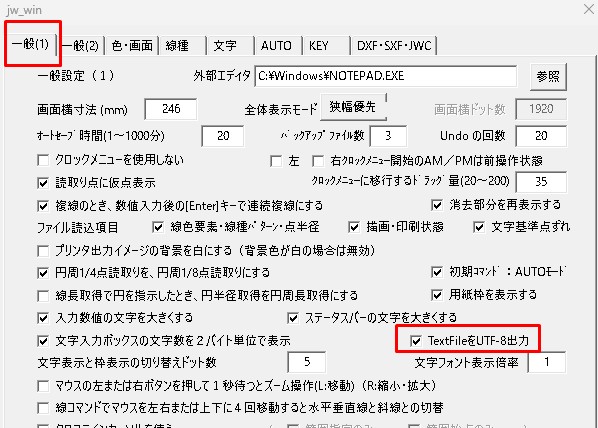Open the KEY tab
598x428 pixels.
[326, 46]
